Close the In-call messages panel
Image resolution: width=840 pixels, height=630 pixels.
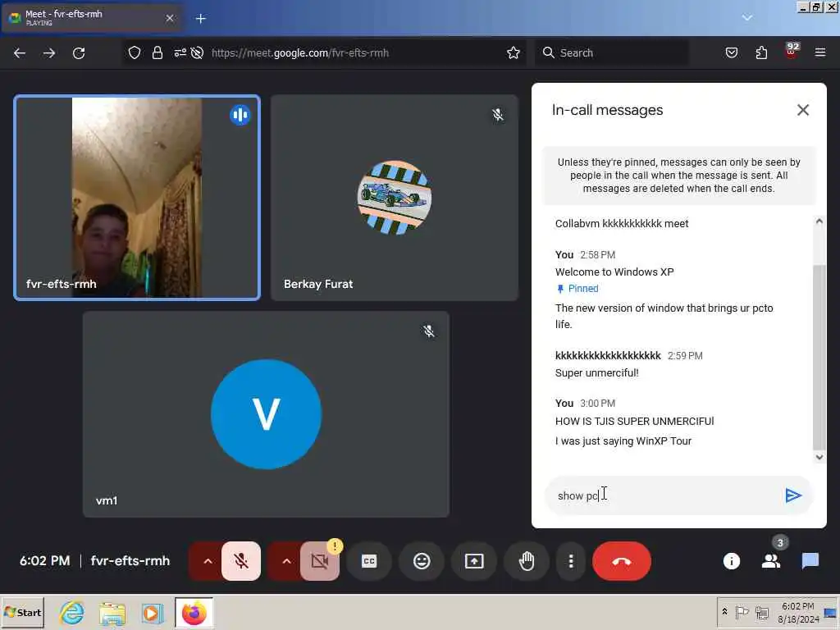pos(802,110)
